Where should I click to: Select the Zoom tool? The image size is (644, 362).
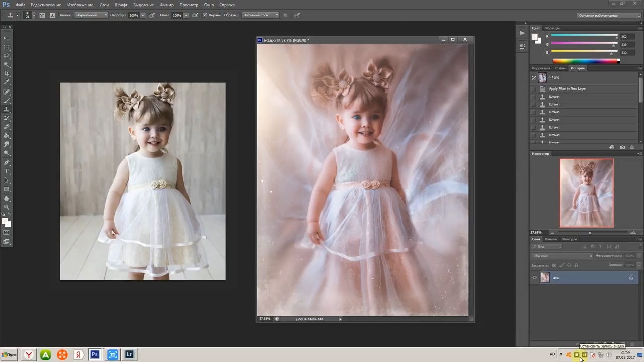click(x=7, y=207)
